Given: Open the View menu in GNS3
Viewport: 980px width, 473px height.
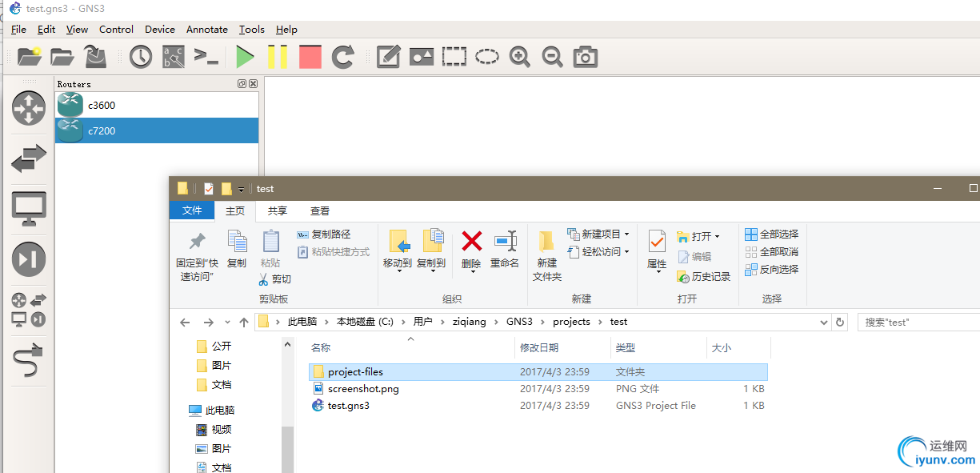Looking at the screenshot, I should click(77, 29).
